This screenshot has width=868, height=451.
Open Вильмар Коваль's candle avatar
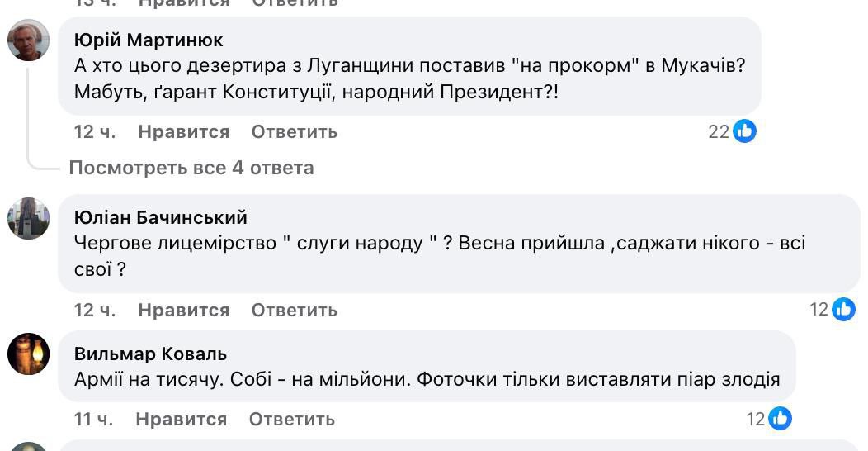point(29,354)
